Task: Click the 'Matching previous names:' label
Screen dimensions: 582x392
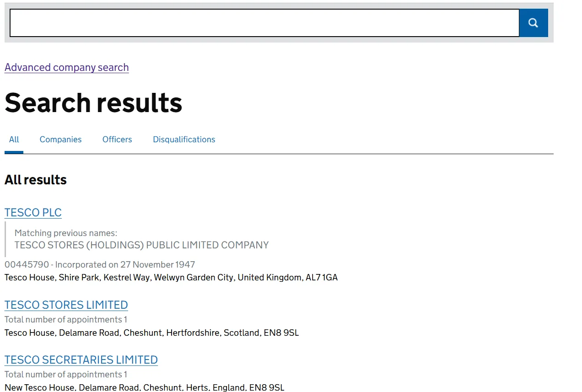Action: tap(66, 233)
